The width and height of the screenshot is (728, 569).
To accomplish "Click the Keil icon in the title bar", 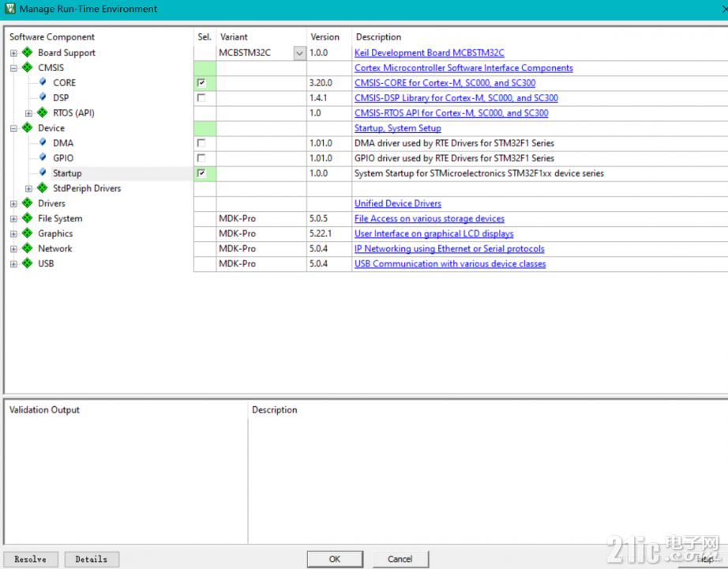I will [9, 9].
